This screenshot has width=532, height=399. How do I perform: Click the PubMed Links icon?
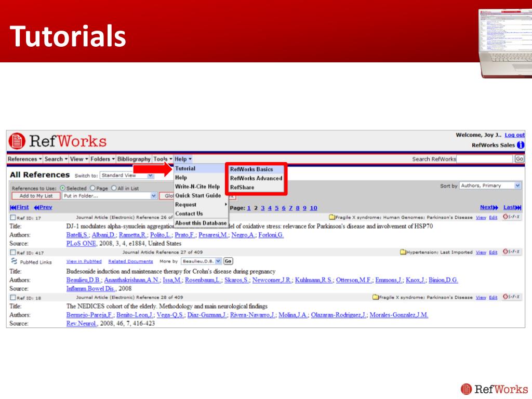(14, 261)
